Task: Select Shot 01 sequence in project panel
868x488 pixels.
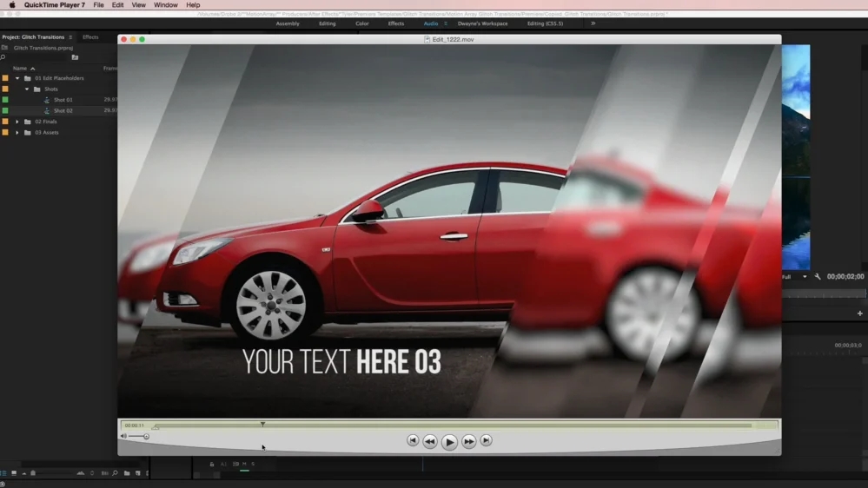Action: pos(63,100)
